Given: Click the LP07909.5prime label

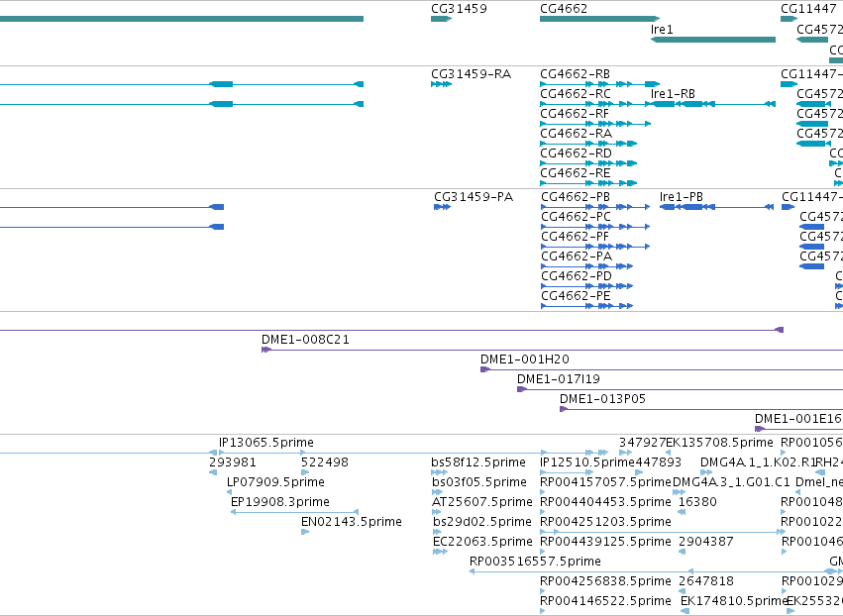Looking at the screenshot, I should pyautogui.click(x=275, y=482).
